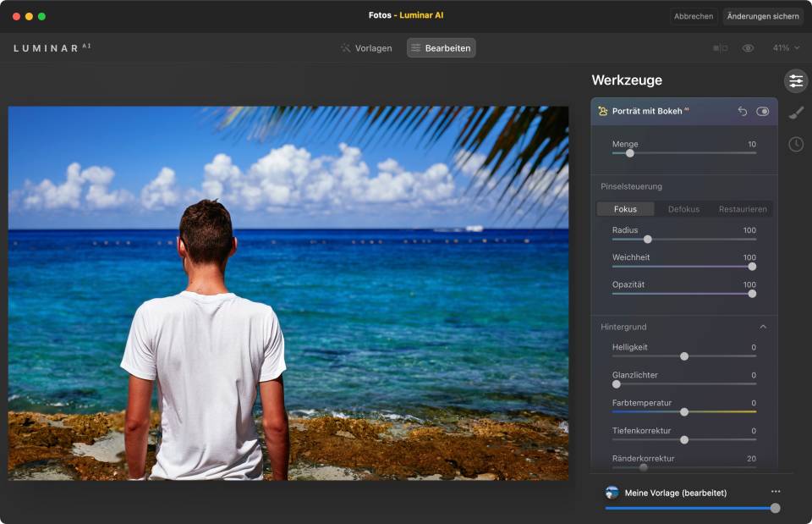The width and height of the screenshot is (812, 524).
Task: Open the 41% zoom dropdown
Action: tap(786, 47)
